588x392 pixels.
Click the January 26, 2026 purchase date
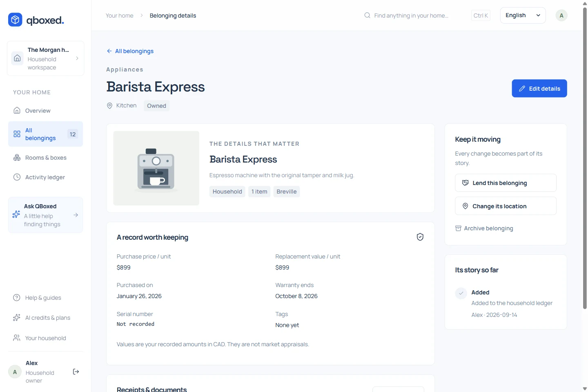click(x=139, y=296)
